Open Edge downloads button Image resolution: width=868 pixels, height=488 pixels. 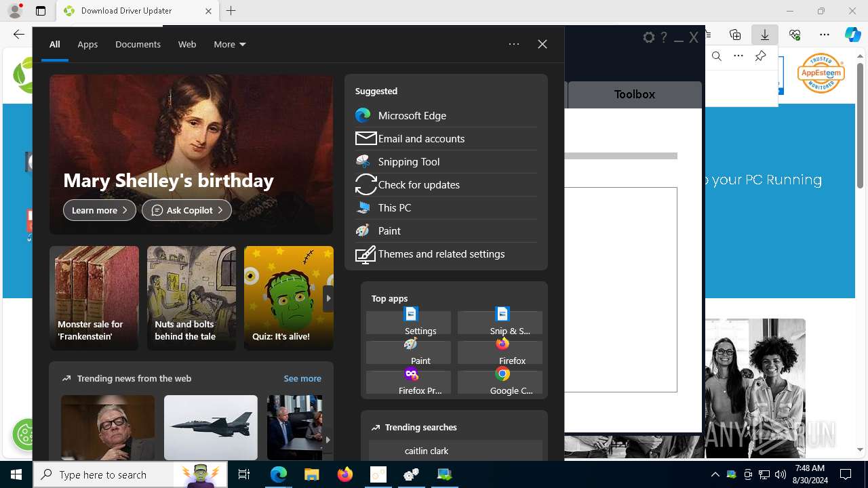tap(764, 35)
